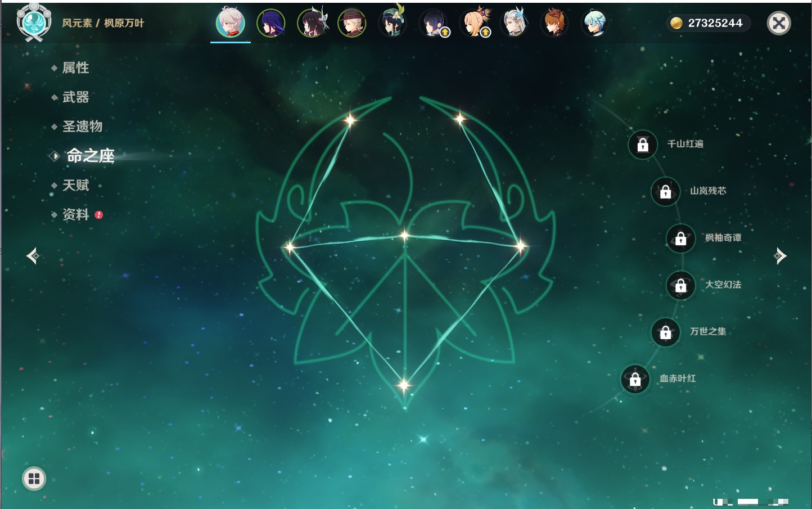This screenshot has width=812, height=509.
Task: Switch to Venti's green-hat avatar
Action: click(x=393, y=24)
